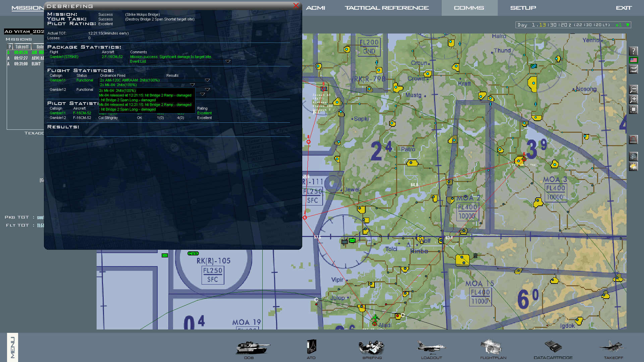Click the red runway/bullseye map icon
Viewport: 644px width, 362px height.
click(633, 139)
